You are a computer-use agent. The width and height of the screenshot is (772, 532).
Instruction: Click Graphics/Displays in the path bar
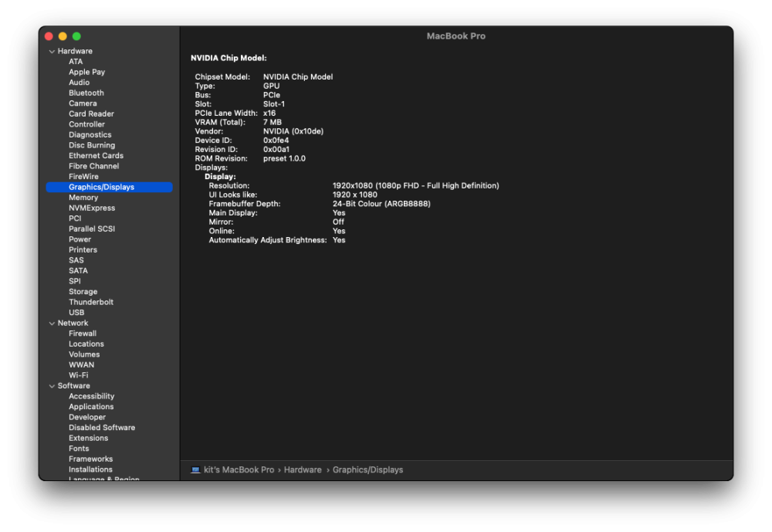pyautogui.click(x=367, y=470)
